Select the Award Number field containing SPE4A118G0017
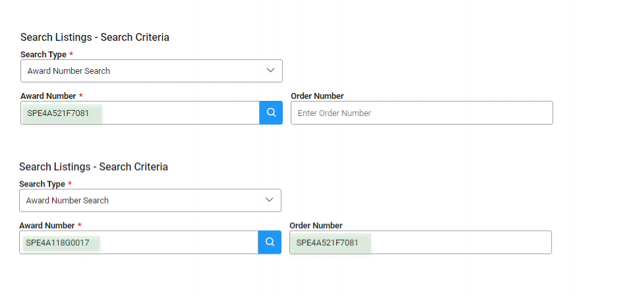Viewport: 644px width, 296px height. click(x=138, y=242)
